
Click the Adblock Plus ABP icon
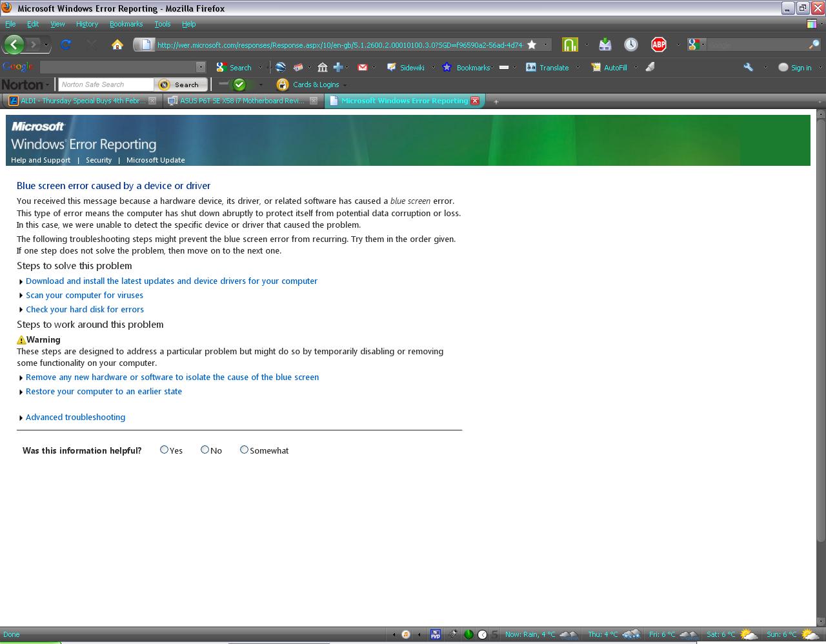(x=658, y=45)
